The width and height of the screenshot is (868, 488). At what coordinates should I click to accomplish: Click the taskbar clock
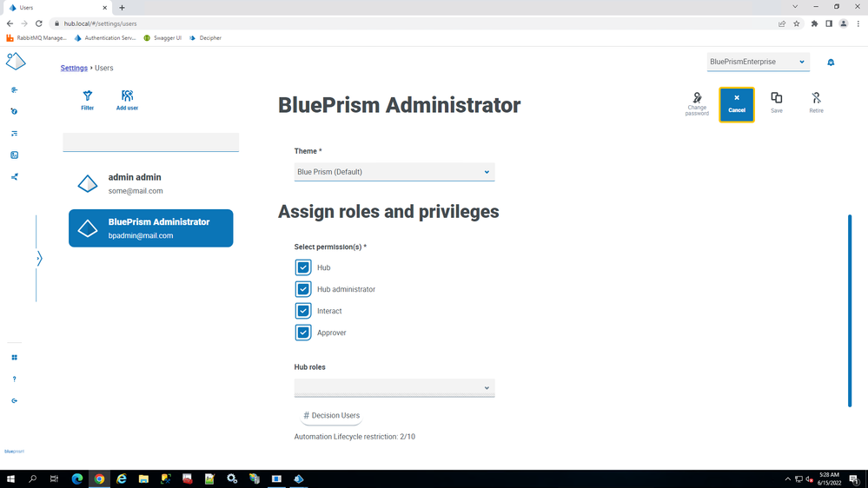coord(829,479)
